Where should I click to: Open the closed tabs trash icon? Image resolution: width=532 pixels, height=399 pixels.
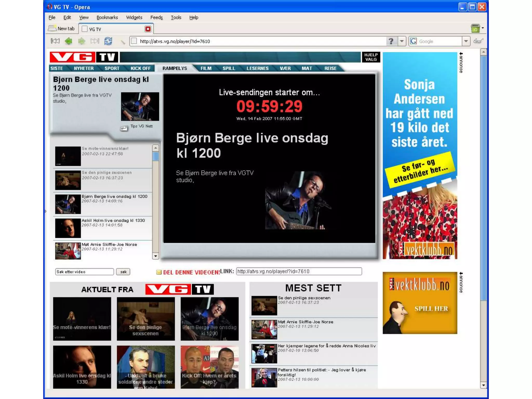(475, 28)
